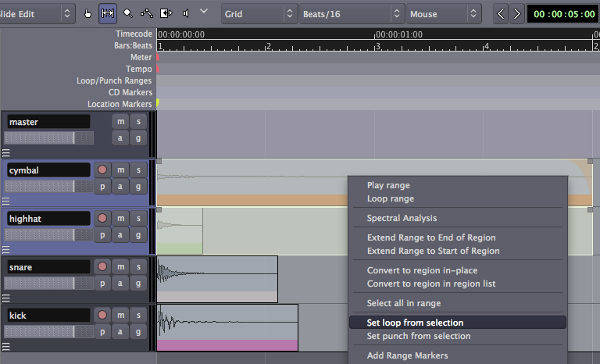Solo the master bus
Screen dimensions: 600x364
coord(139,122)
